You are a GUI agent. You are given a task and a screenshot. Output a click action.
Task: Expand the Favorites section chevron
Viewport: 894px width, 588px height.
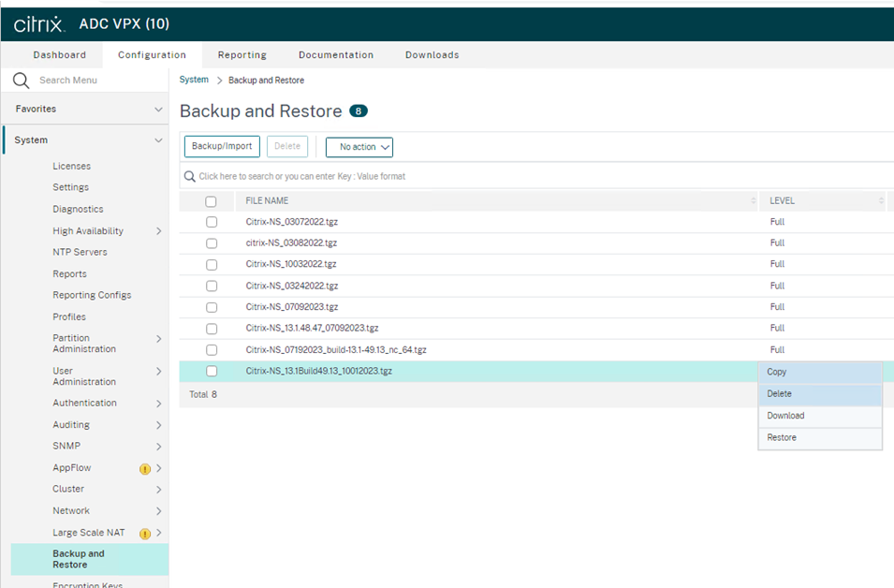[158, 110]
